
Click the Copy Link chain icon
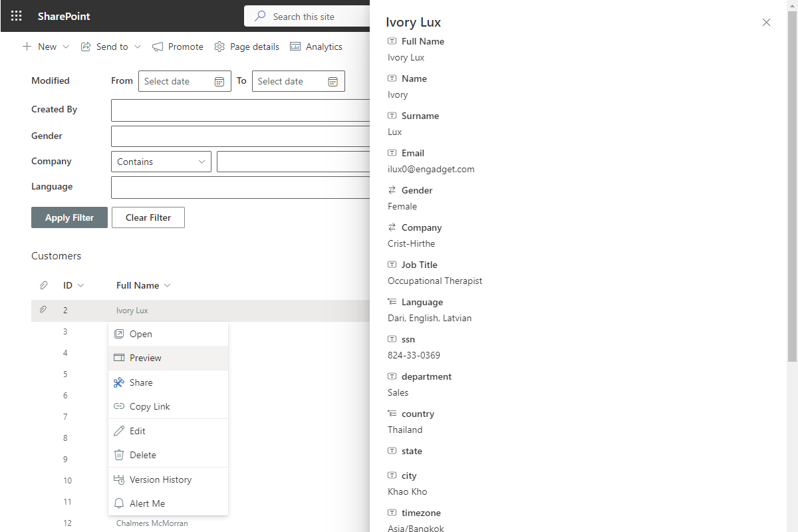coord(119,406)
